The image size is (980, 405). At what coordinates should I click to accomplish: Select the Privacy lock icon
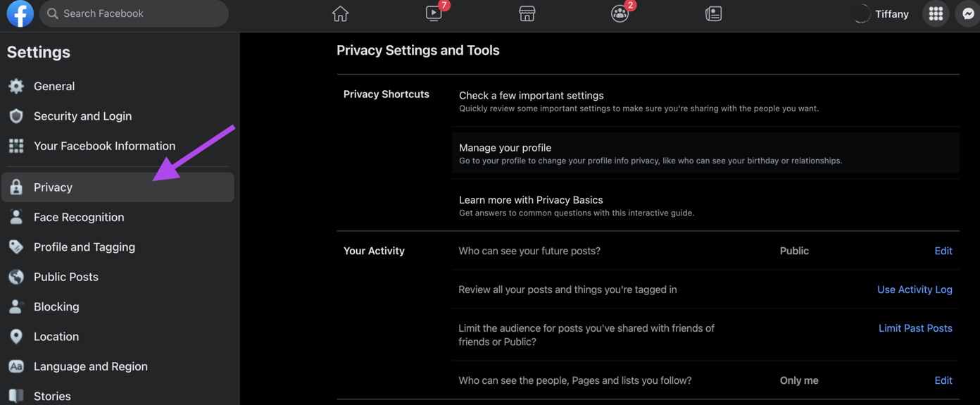tap(16, 187)
